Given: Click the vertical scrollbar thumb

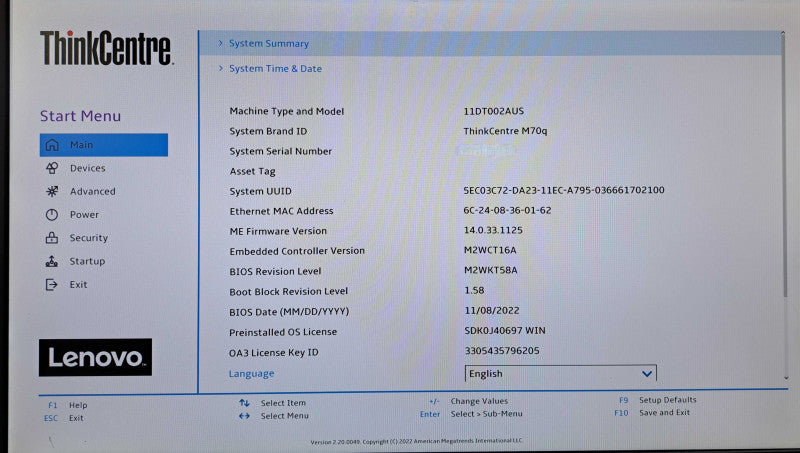Looking at the screenshot, I should [x=784, y=168].
